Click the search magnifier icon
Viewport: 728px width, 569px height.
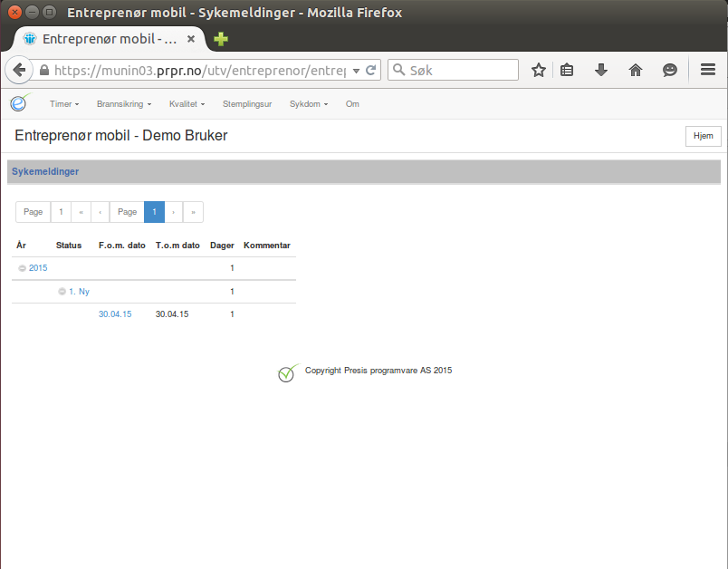[x=398, y=70]
